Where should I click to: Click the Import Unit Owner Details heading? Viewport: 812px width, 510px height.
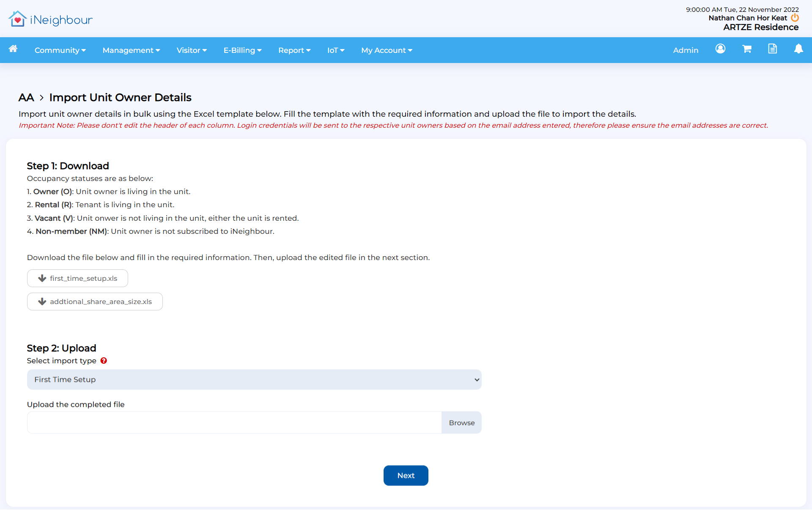tap(120, 98)
